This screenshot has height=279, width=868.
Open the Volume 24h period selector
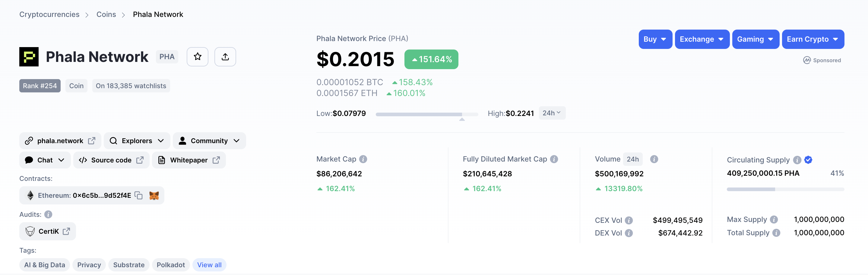[632, 159]
